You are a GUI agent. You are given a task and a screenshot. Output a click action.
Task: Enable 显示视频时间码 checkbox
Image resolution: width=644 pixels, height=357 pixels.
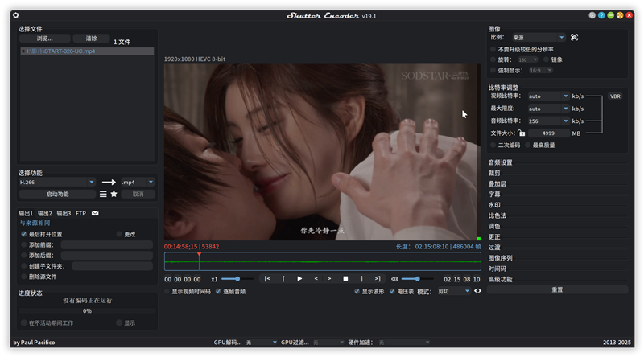pos(167,291)
